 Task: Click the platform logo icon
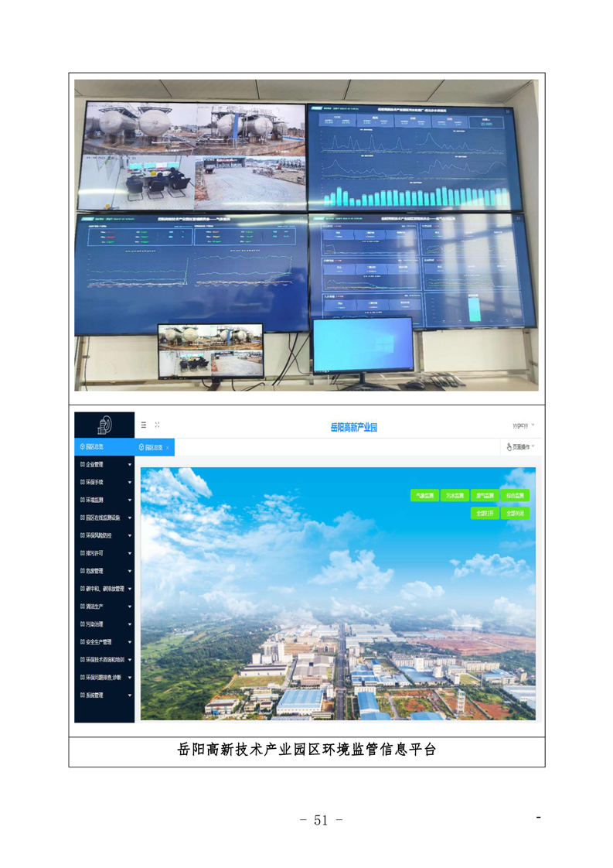coord(104,425)
